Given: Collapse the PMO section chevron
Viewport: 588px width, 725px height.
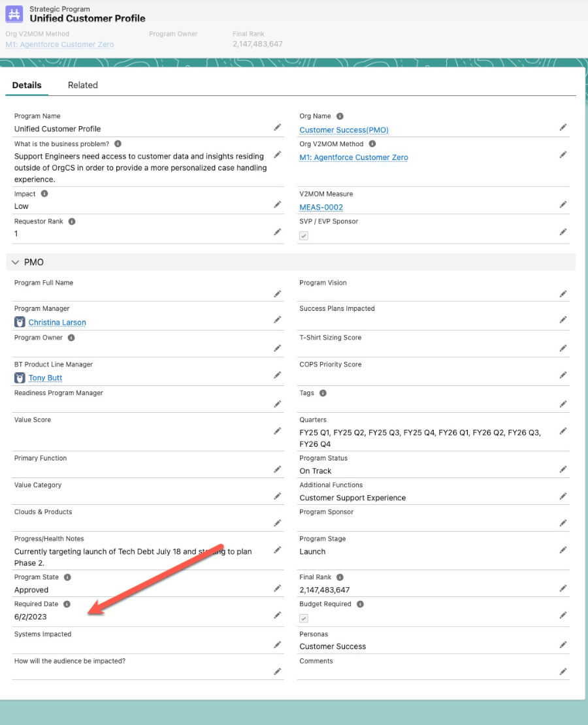Looking at the screenshot, I should point(15,262).
